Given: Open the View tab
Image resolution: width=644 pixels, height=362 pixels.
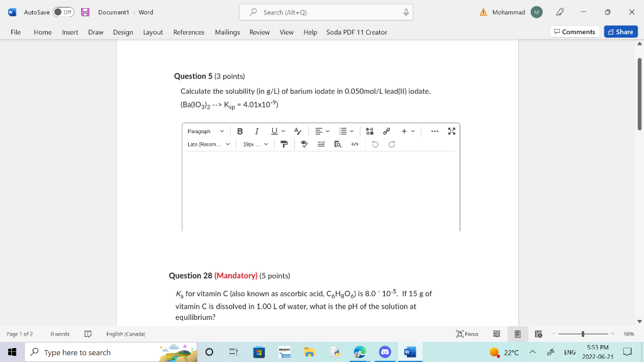Looking at the screenshot, I should point(286,32).
